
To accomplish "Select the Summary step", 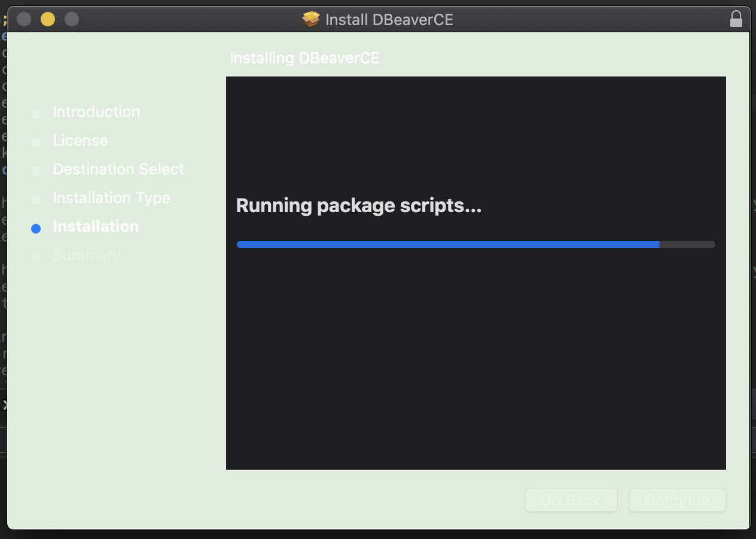I will [86, 255].
